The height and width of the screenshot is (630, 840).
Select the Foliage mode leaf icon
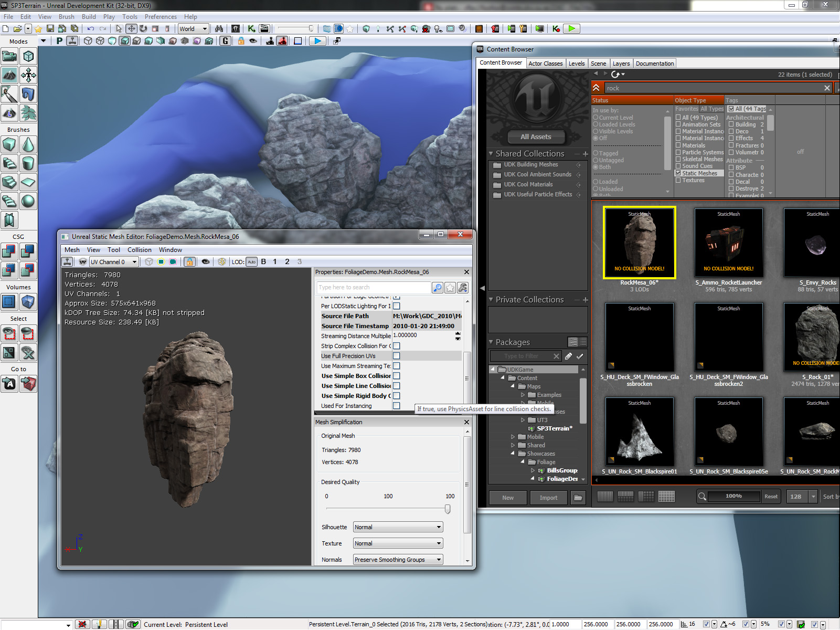tap(28, 113)
